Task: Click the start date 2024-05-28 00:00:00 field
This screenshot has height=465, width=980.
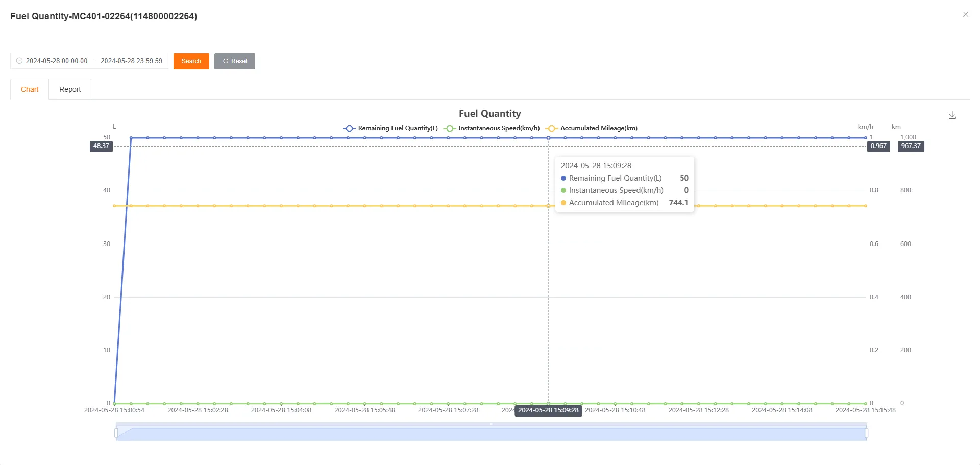Action: [57, 61]
